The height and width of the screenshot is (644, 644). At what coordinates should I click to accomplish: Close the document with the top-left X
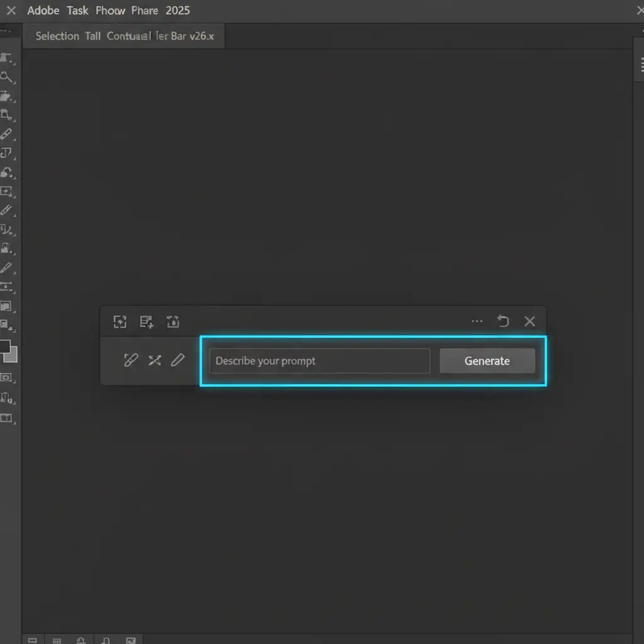pyautogui.click(x=11, y=11)
